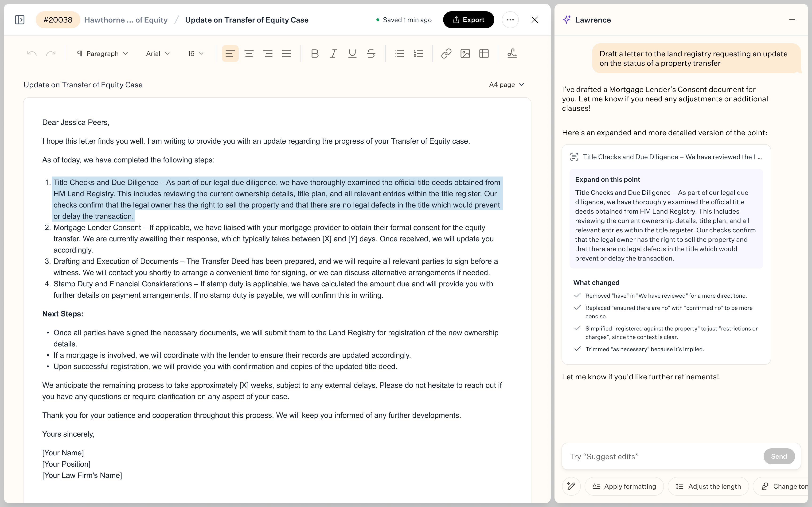This screenshot has width=812, height=507.
Task: Open the Paragraph style dropdown
Action: [102, 54]
